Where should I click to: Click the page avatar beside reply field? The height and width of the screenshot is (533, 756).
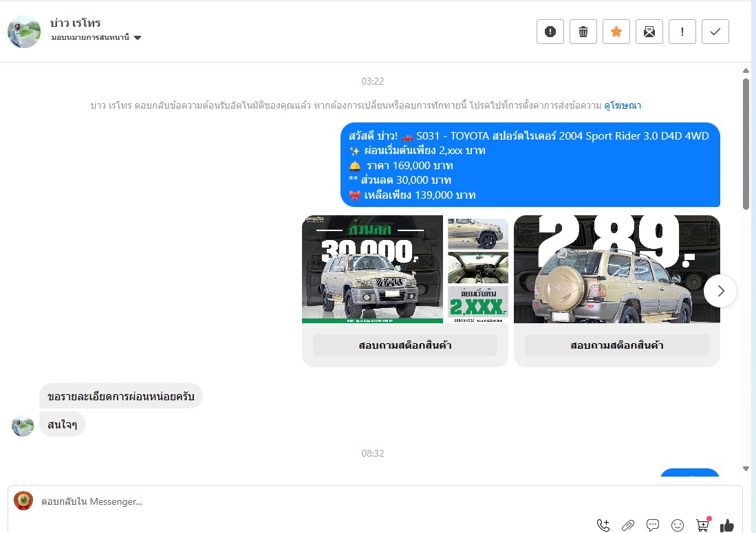(23, 501)
